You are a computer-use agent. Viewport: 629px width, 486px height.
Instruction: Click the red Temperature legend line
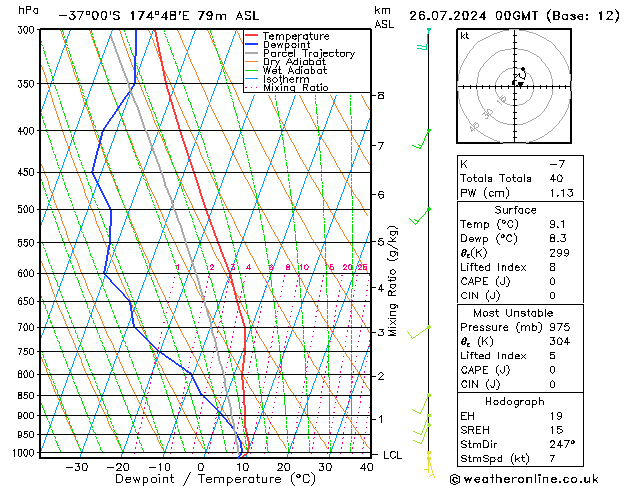(x=251, y=36)
